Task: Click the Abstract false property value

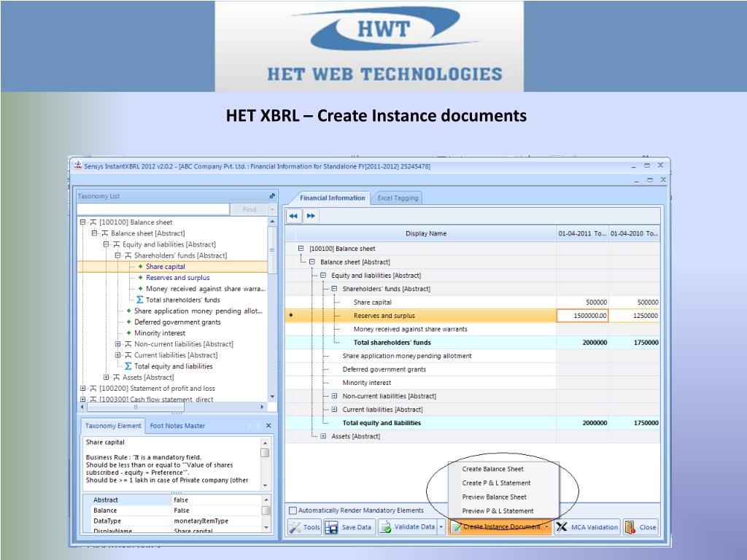Action: [x=181, y=500]
